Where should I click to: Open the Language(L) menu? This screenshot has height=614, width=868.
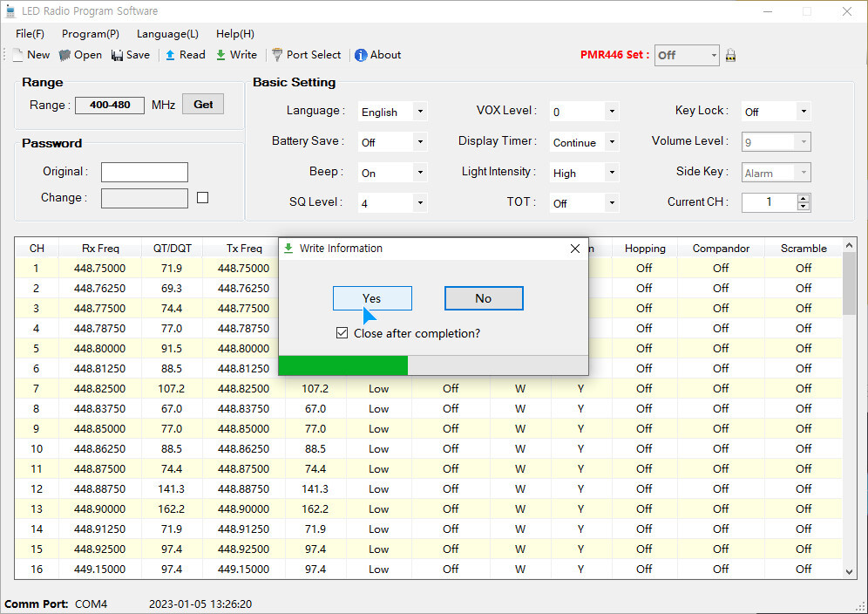coord(167,34)
